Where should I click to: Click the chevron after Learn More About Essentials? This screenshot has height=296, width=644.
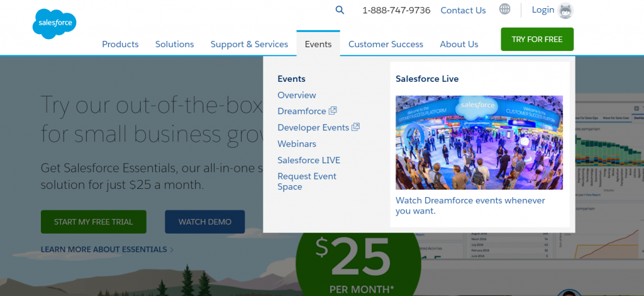pos(172,249)
